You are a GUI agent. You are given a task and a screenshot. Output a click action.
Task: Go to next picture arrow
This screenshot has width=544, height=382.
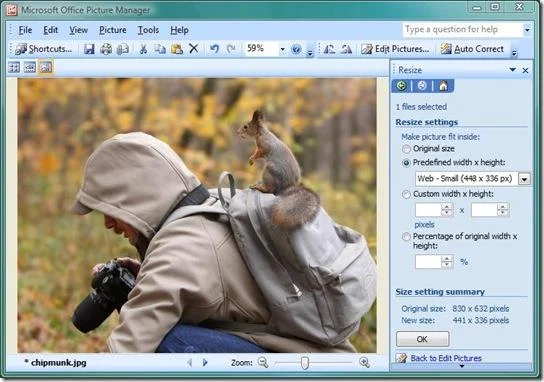[x=205, y=363]
